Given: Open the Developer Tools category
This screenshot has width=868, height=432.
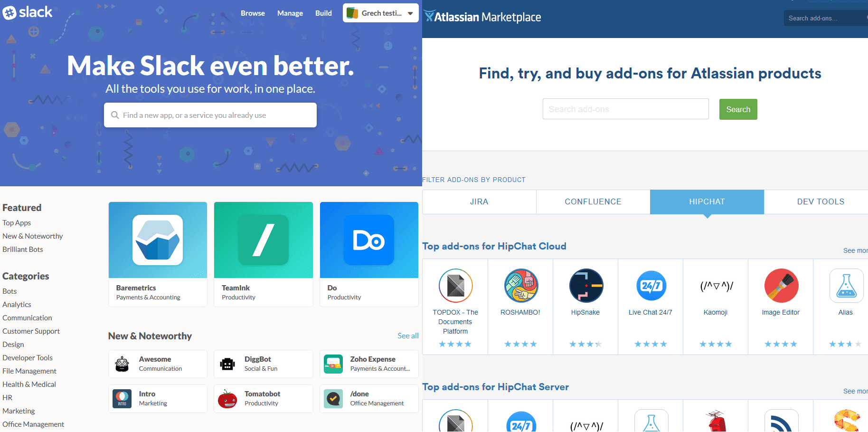Looking at the screenshot, I should (28, 357).
